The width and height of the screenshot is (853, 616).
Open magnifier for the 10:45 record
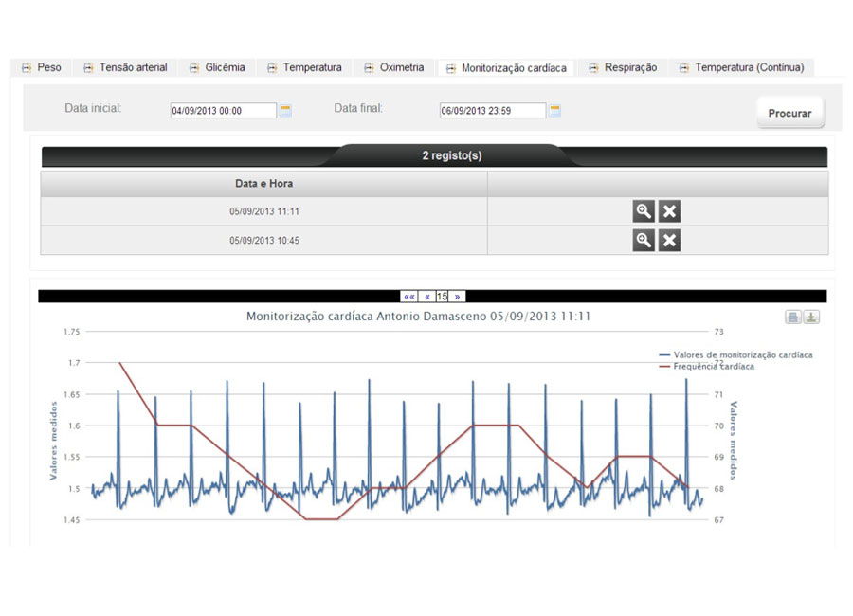[x=644, y=241]
